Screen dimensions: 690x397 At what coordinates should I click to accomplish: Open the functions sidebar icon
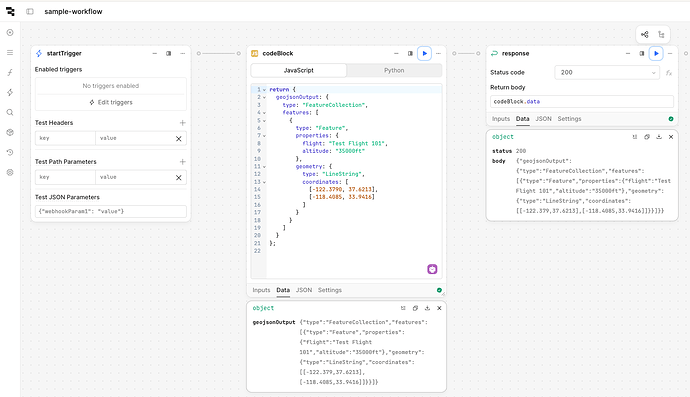pos(10,73)
